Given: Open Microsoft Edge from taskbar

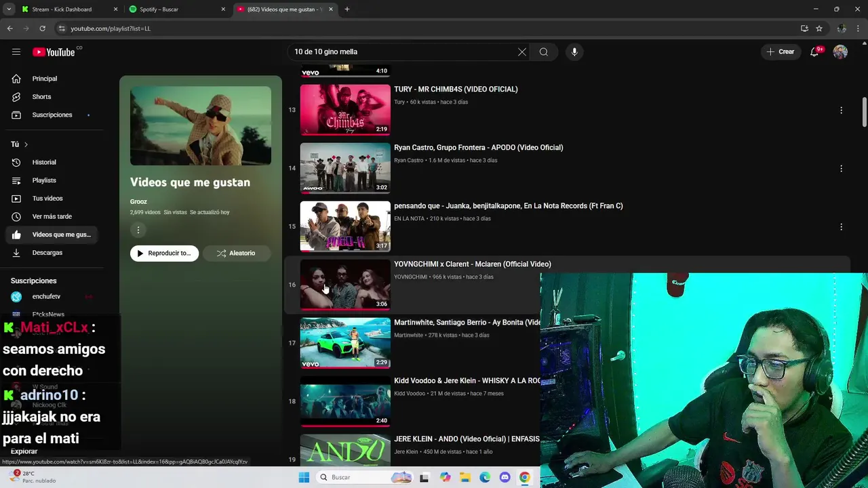Looking at the screenshot, I should click(x=485, y=477).
